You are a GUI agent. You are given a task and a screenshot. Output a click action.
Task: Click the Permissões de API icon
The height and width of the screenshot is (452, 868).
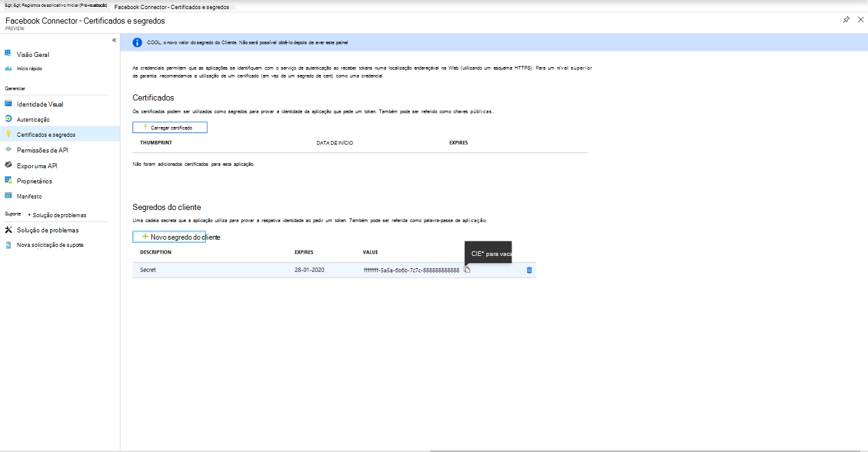tap(8, 149)
